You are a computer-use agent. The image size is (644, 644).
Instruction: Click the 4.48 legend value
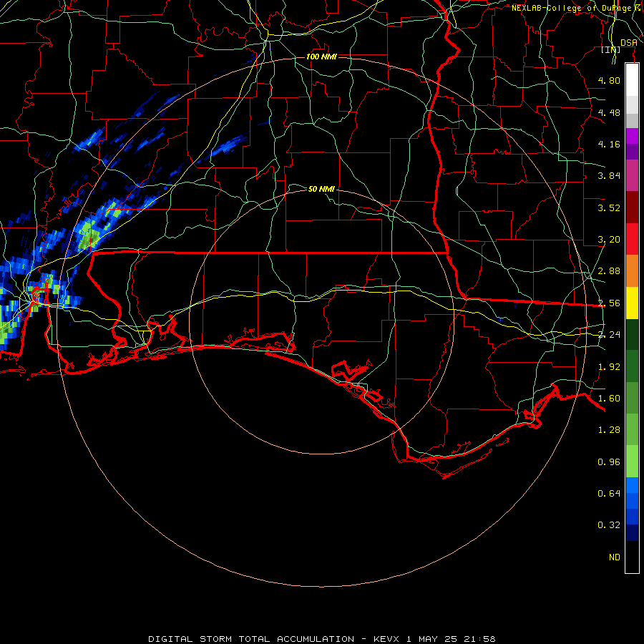pos(609,112)
